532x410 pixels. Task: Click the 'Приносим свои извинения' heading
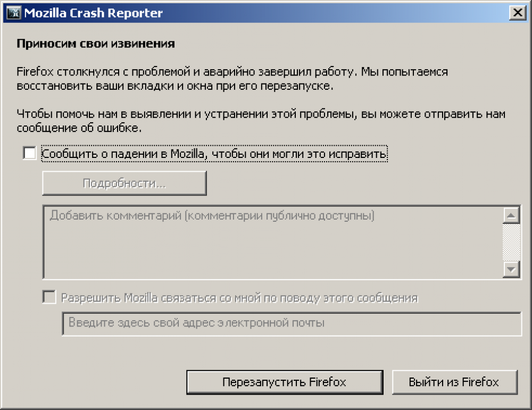(x=96, y=44)
